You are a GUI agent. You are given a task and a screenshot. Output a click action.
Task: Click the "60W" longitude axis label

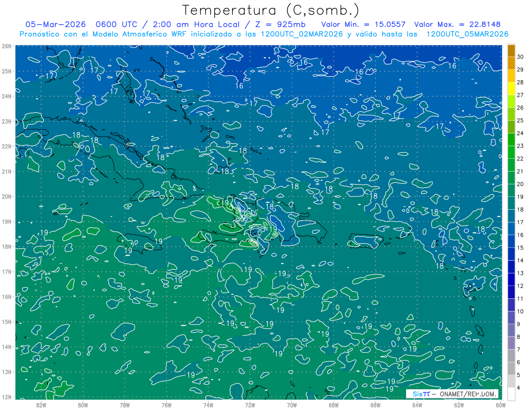[x=501, y=404]
